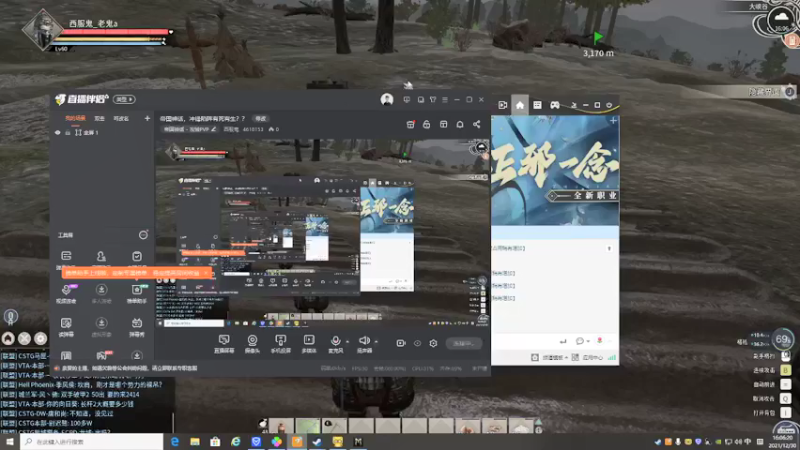The width and height of the screenshot is (800, 450).
Task: Open File Explorer from the taskbar
Action: pyautogui.click(x=195, y=442)
